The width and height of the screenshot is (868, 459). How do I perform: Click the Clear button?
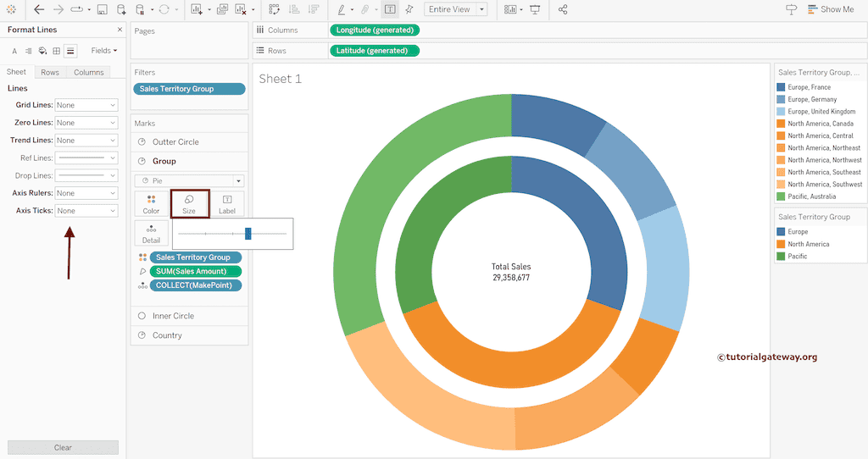63,447
